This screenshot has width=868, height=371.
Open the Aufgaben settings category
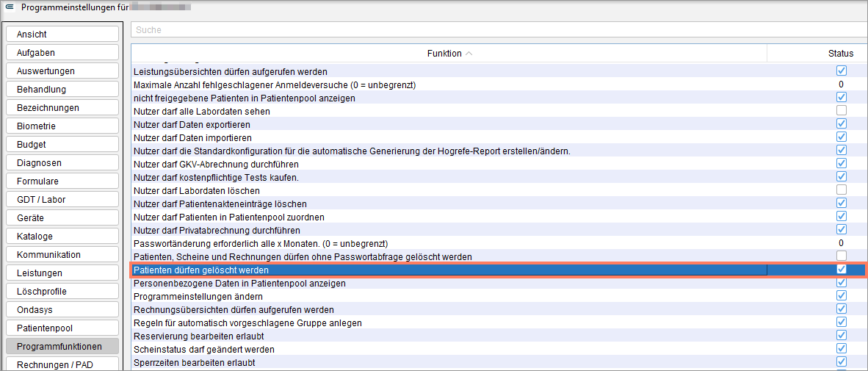tap(62, 53)
